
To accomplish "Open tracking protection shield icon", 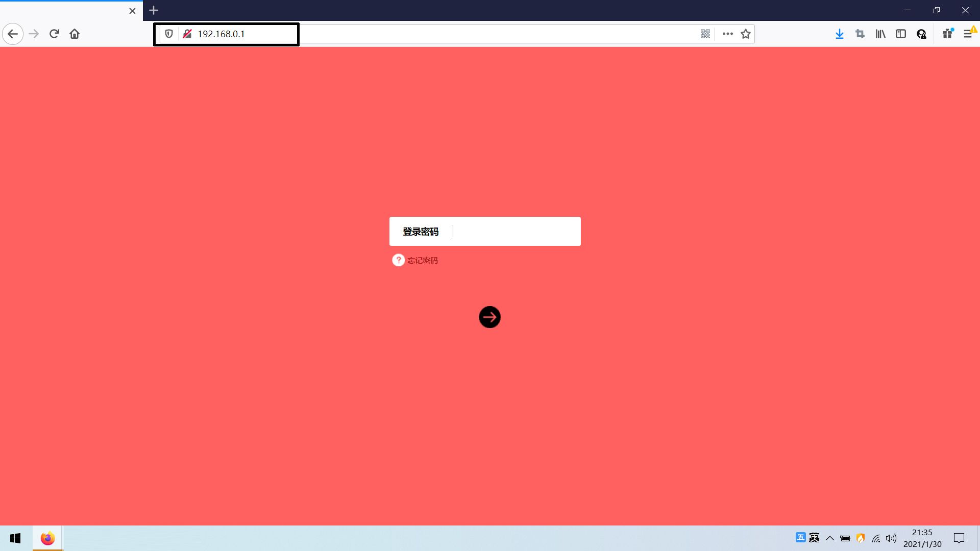I will point(169,34).
